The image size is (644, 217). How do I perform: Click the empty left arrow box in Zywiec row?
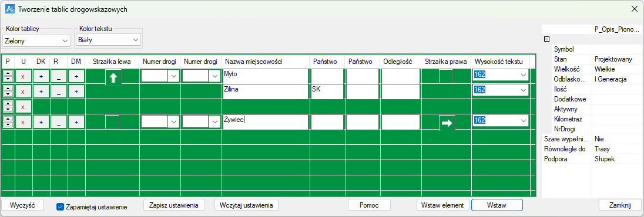[112, 122]
